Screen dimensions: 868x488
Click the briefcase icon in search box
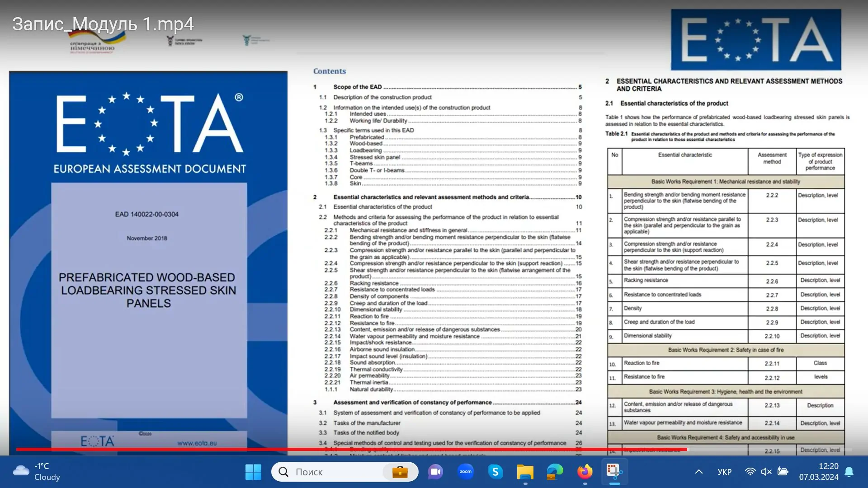pos(400,472)
